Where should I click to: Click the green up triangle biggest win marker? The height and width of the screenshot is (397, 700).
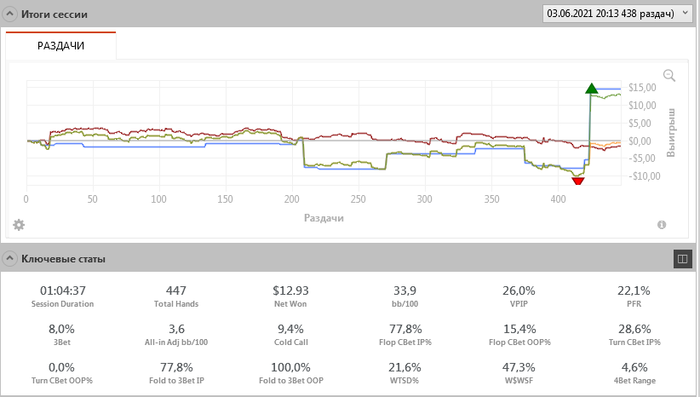pyautogui.click(x=592, y=88)
